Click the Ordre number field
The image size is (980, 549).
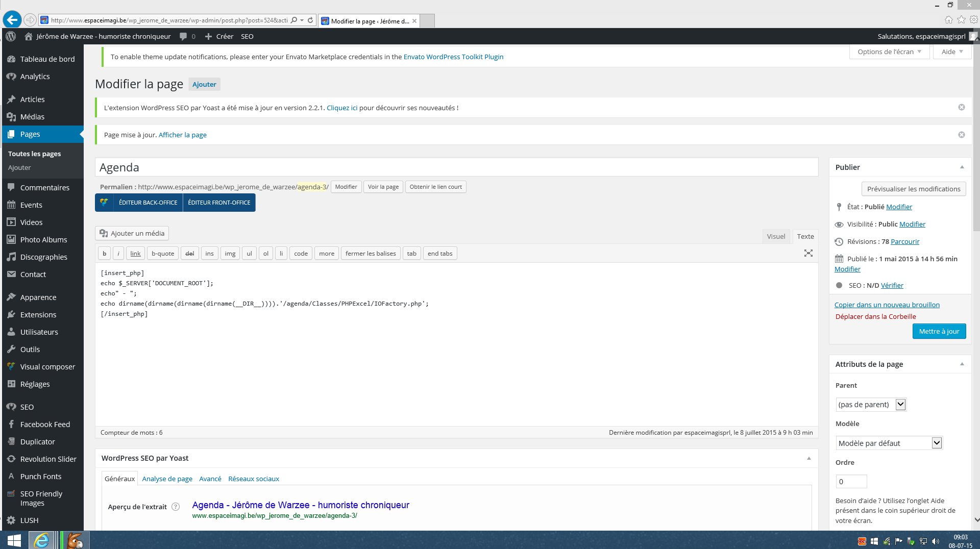click(851, 481)
